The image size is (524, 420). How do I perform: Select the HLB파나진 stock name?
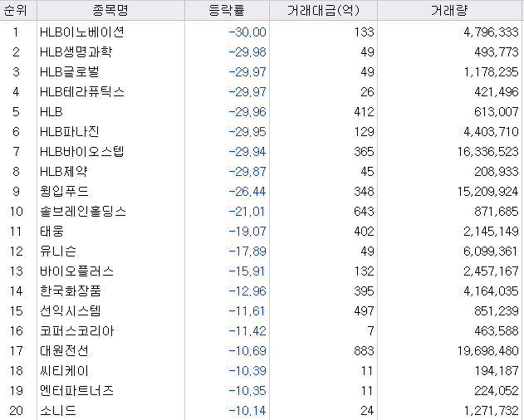(x=70, y=132)
